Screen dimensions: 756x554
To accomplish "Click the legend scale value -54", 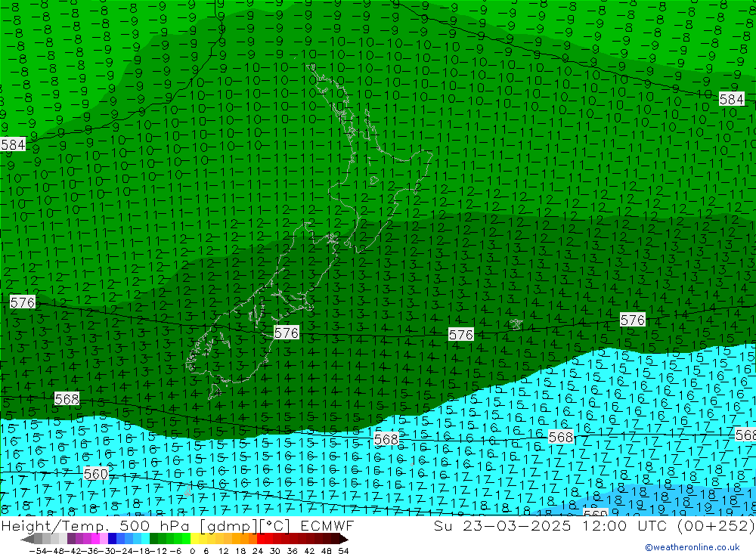I will (x=38, y=551).
